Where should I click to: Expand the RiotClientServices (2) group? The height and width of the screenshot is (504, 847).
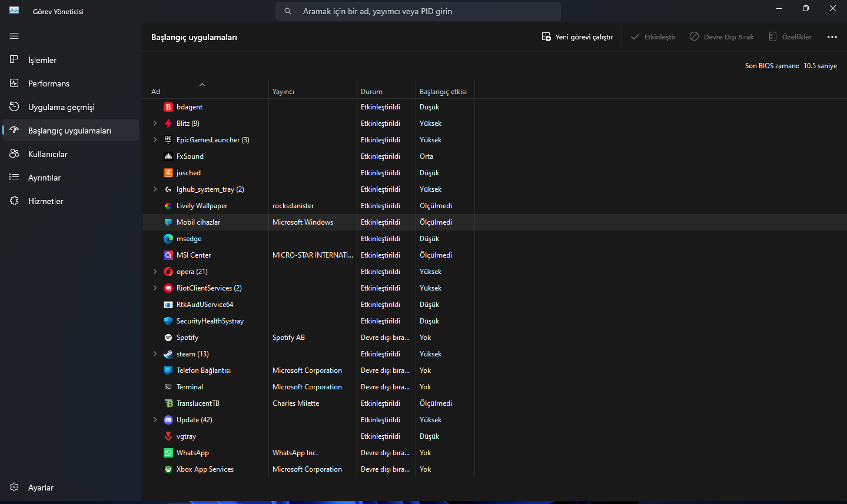155,288
